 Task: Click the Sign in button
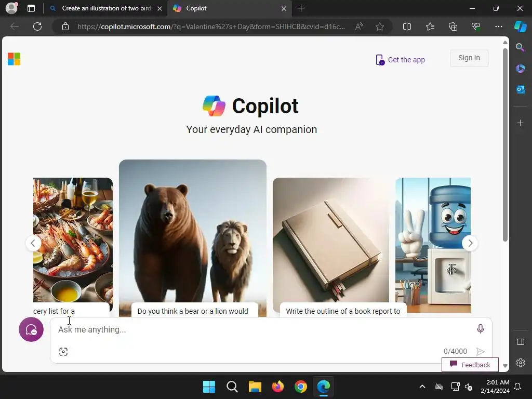point(469,58)
